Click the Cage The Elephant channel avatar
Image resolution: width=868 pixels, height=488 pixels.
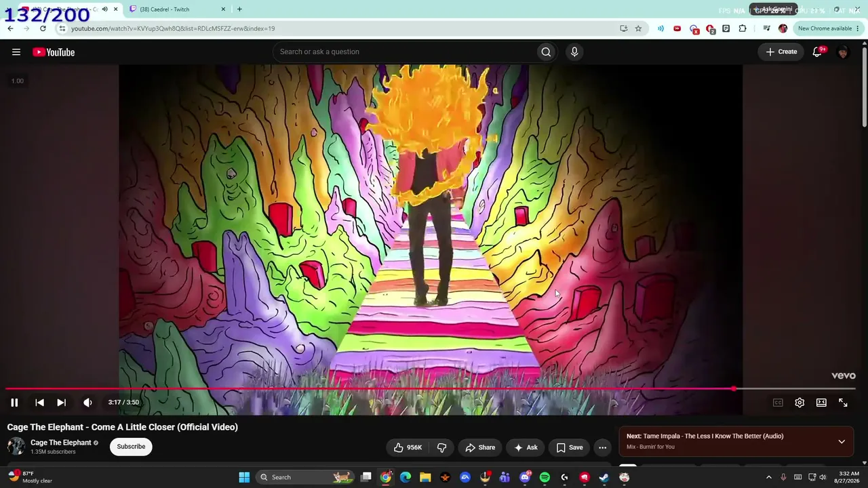tap(16, 446)
